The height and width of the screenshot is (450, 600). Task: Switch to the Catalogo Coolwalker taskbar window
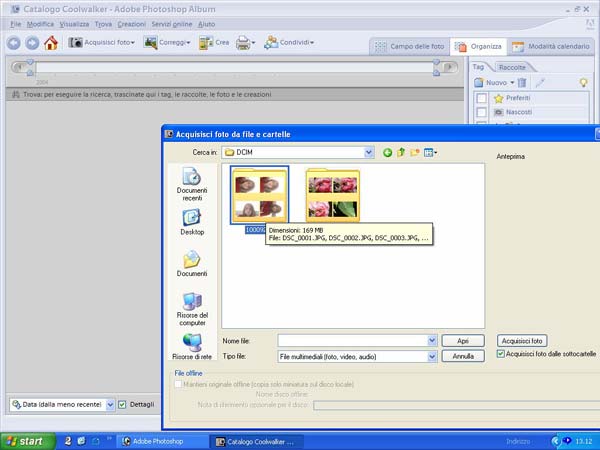point(257,442)
